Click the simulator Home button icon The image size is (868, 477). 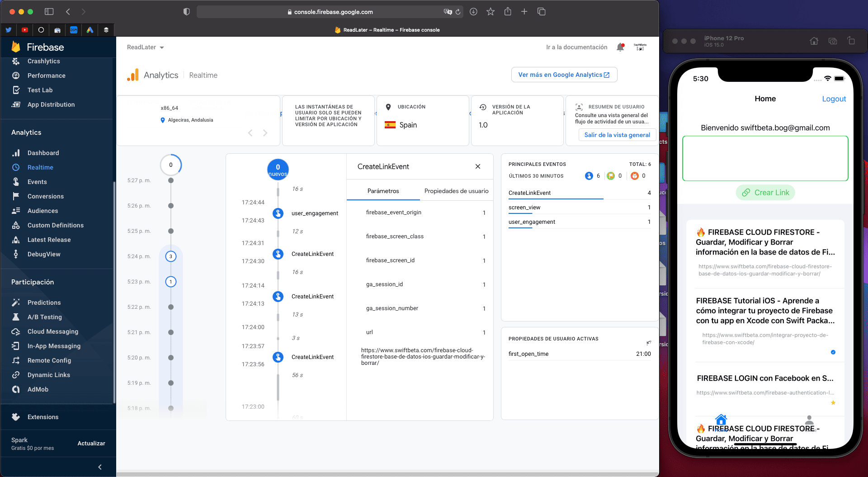814,41
